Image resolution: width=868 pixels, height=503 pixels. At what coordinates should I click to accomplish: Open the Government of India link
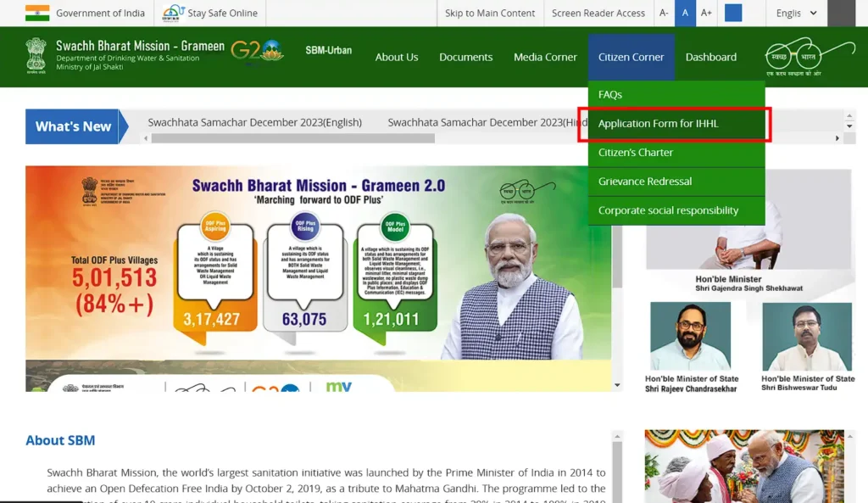[x=100, y=13]
